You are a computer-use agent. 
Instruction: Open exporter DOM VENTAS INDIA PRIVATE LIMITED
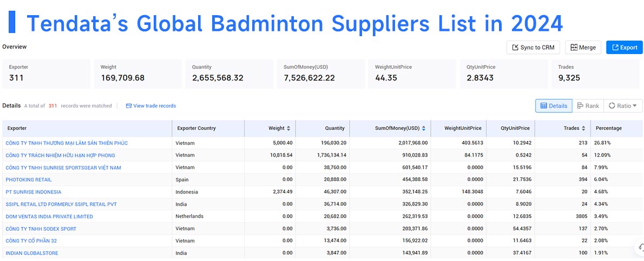point(49,217)
